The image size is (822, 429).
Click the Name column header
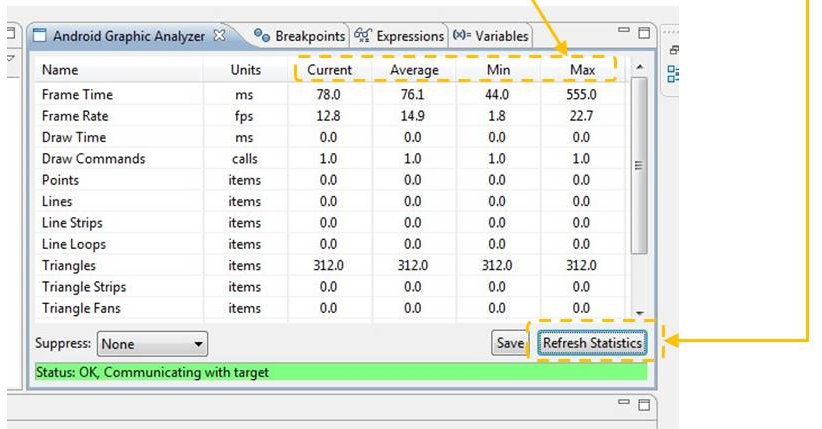click(118, 70)
